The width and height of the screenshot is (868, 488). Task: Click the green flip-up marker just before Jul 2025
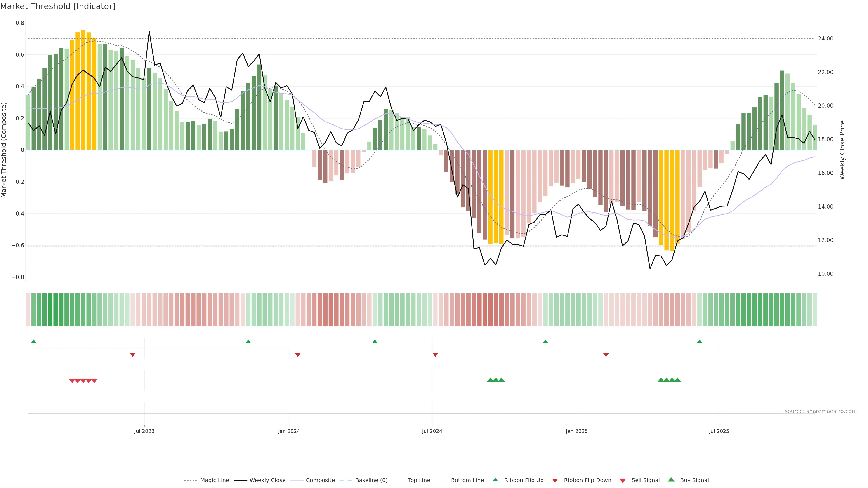tap(700, 342)
